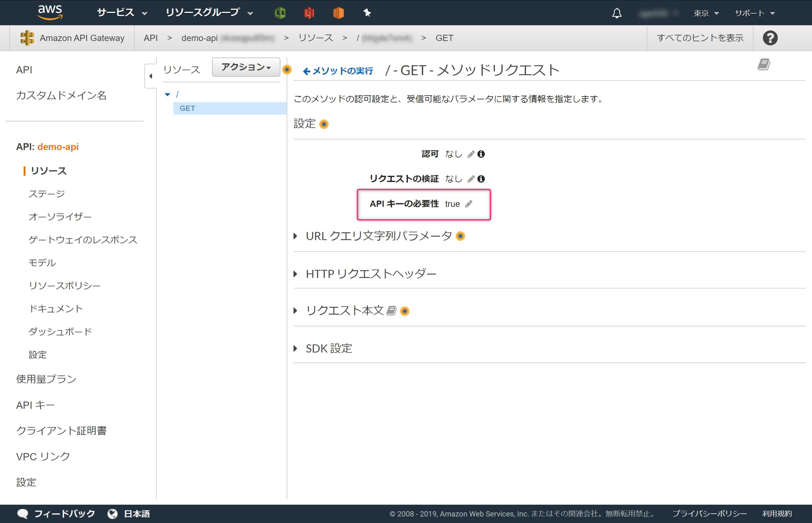Click the pin icon in AWS toolbar
This screenshot has width=812, height=523.
point(367,13)
